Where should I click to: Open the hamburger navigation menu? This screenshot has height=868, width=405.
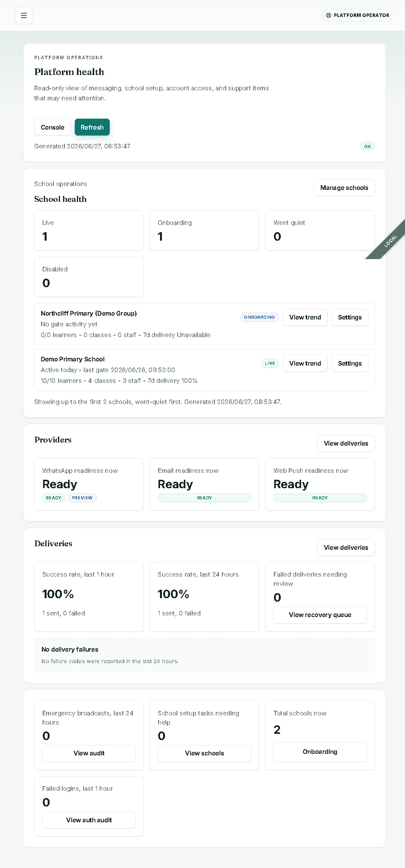(23, 15)
